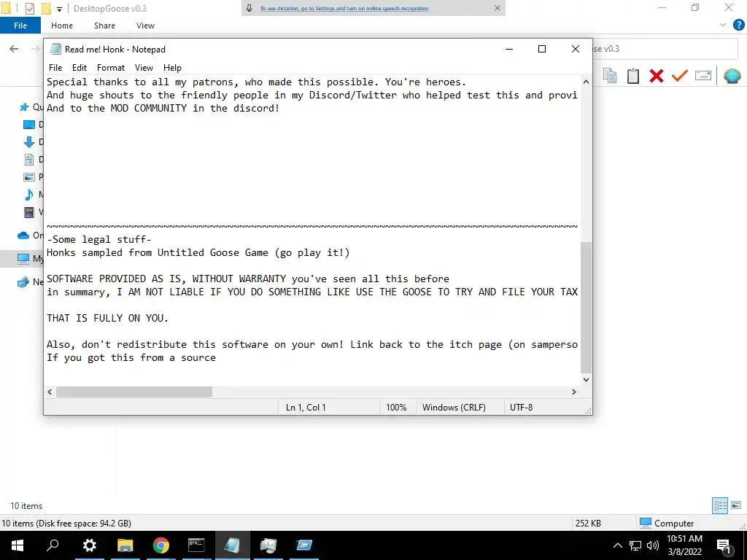
Task: Open the Windows Start menu
Action: [18, 545]
